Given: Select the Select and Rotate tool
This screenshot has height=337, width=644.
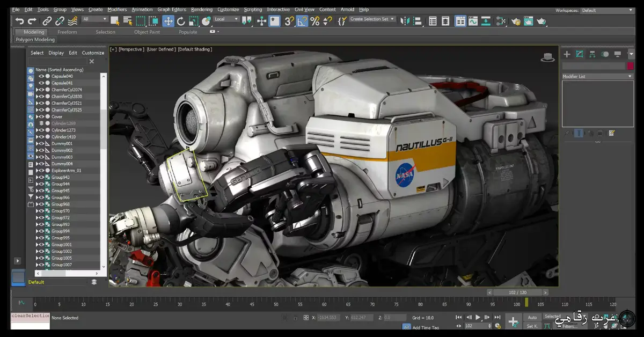Looking at the screenshot, I should (181, 21).
